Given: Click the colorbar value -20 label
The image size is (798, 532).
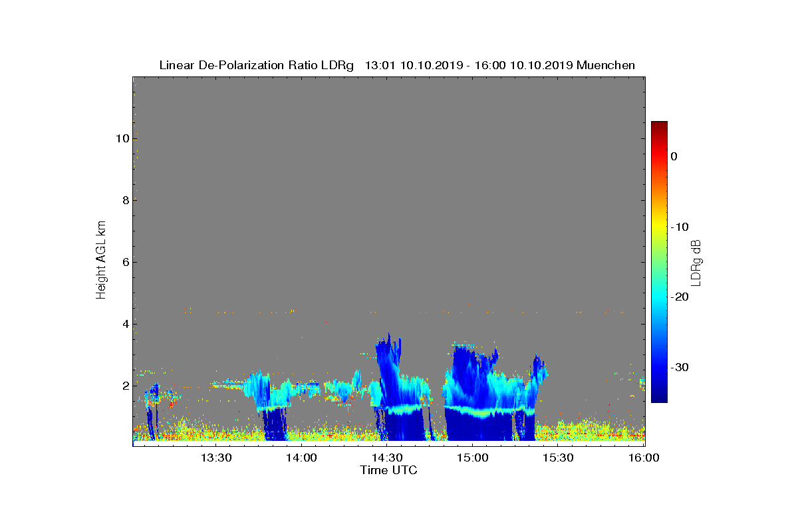Looking at the screenshot, I should click(680, 297).
